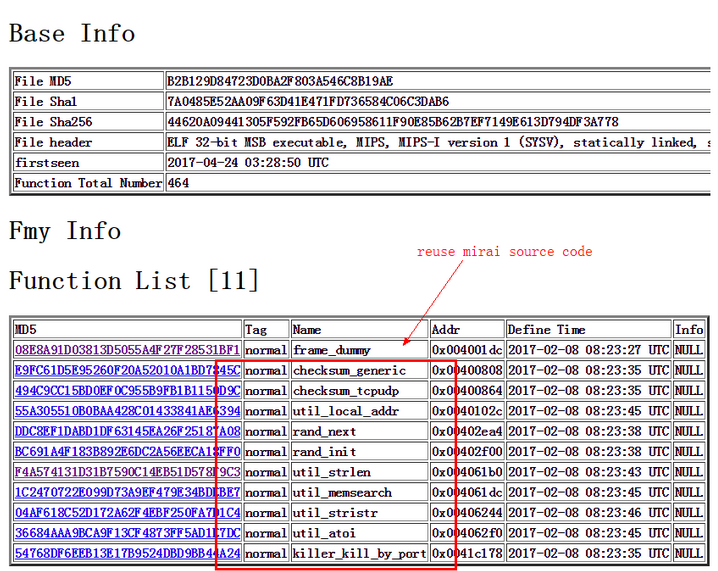The height and width of the screenshot is (571, 718).
Task: Click the 'File header' label cell
Action: click(88, 142)
